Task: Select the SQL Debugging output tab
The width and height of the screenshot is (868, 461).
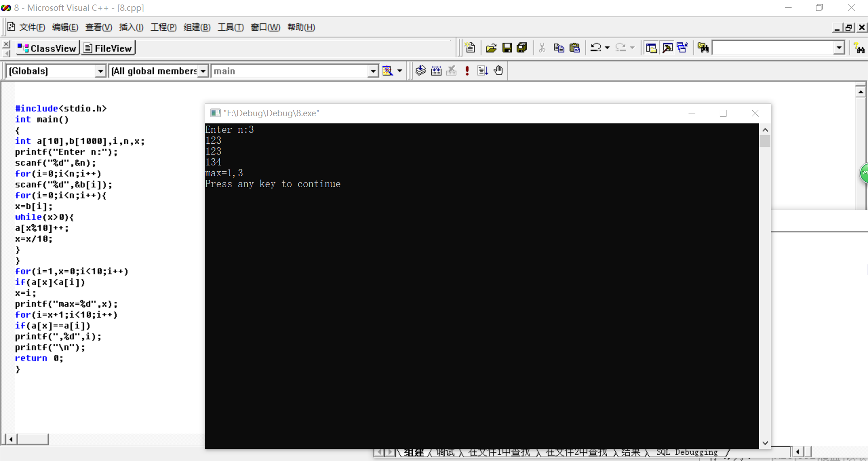Action: (687, 452)
